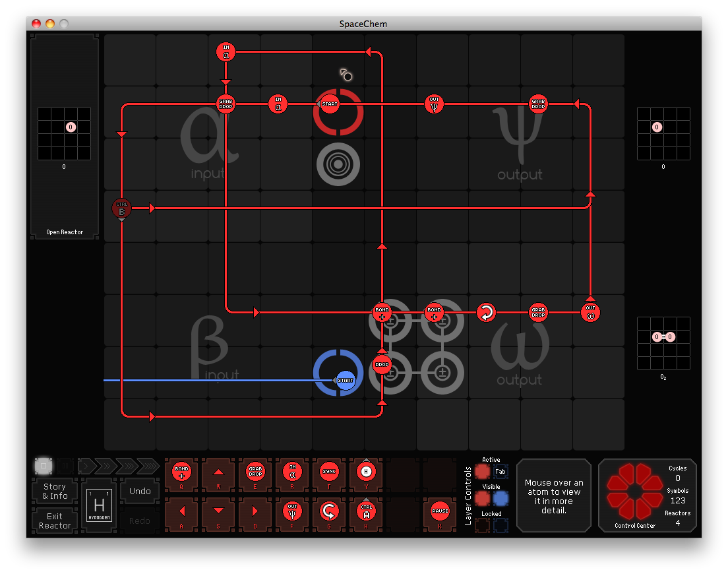The height and width of the screenshot is (574, 728).
Task: Click the psi output molecule preview
Action: tap(663, 133)
